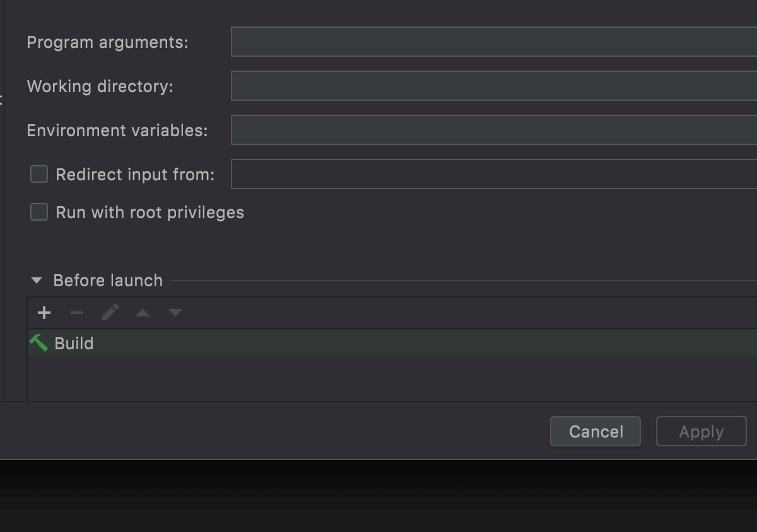Remove the selected before launch task
The image size is (757, 532).
(x=77, y=313)
